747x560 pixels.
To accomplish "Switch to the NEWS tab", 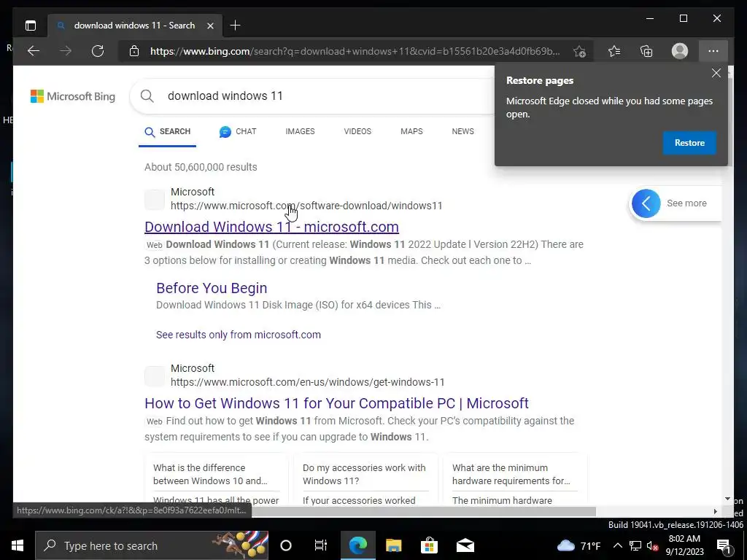I will 462,131.
